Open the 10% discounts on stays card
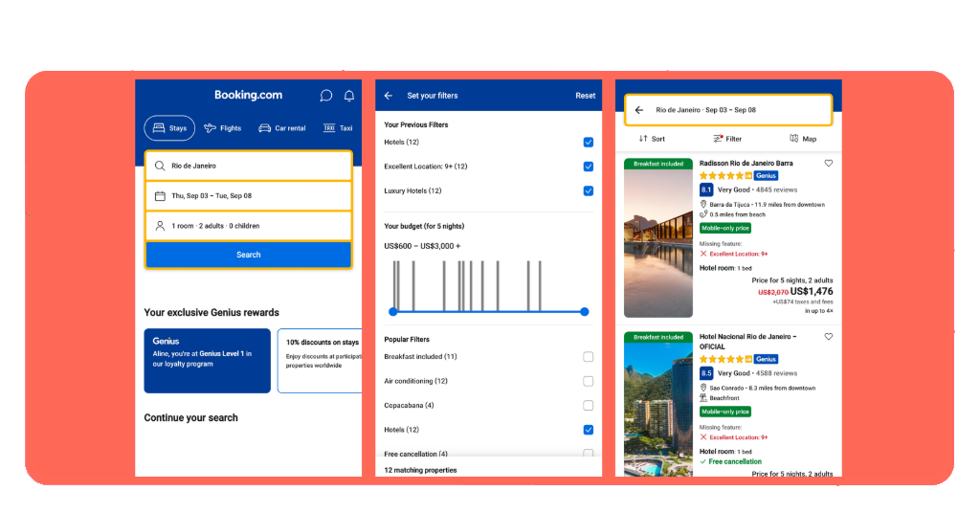This screenshot has width=980, height=513. coord(320,361)
